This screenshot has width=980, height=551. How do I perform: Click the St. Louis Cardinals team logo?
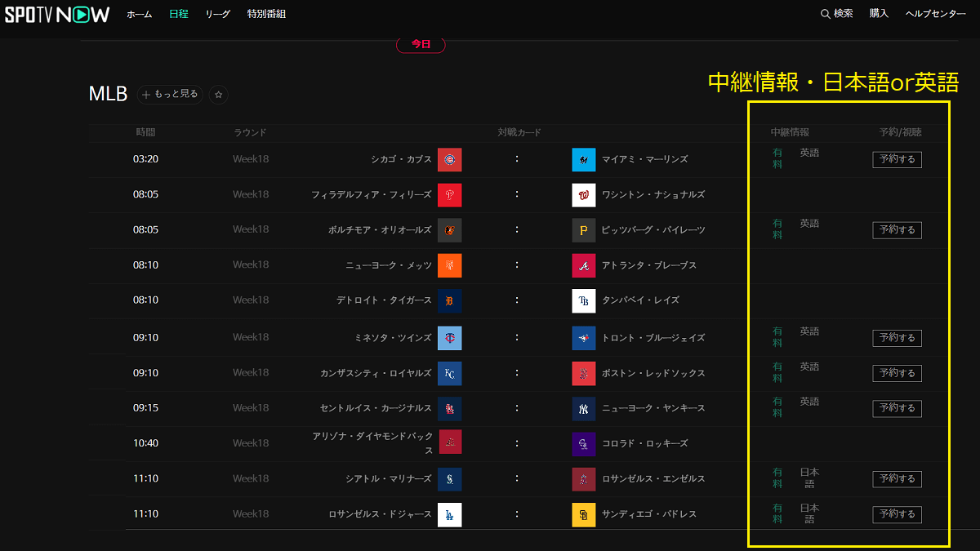449,408
